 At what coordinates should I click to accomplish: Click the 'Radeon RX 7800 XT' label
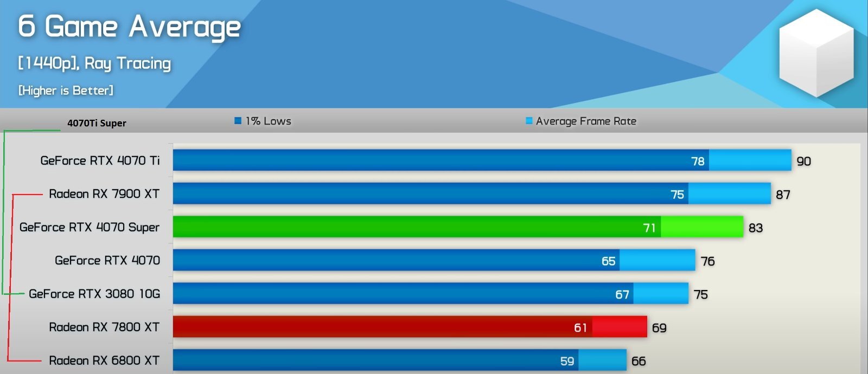pyautogui.click(x=104, y=327)
